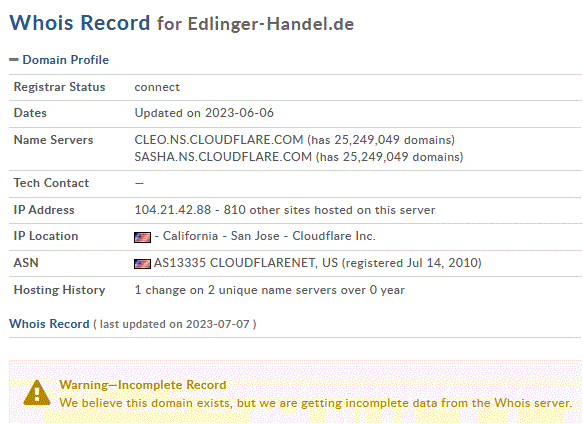Click the Updated on 2023-06-06 date

point(204,113)
